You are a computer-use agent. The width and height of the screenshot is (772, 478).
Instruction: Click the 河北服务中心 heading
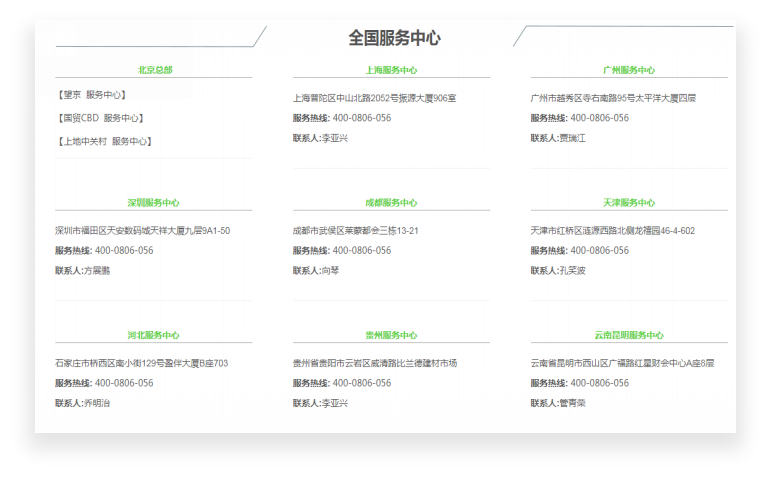[x=154, y=336]
